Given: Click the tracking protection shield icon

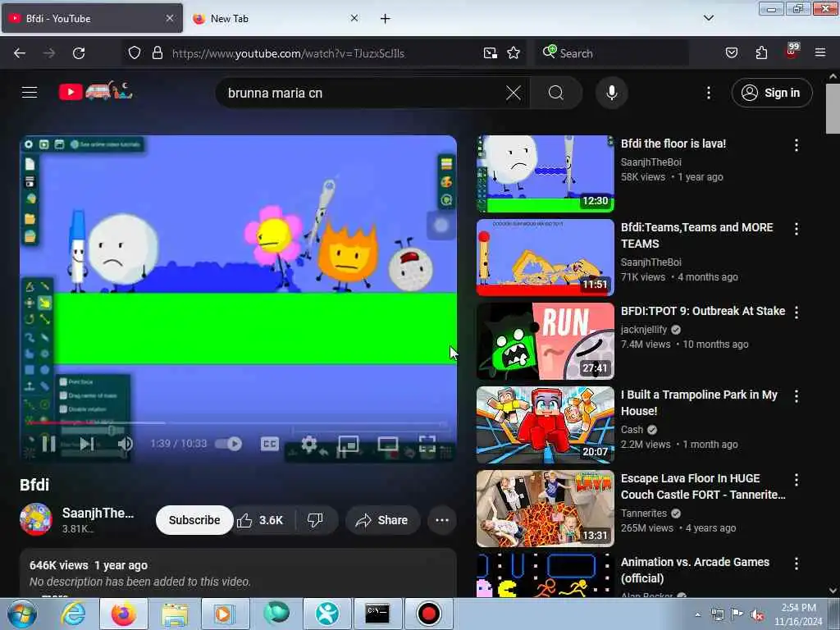Looking at the screenshot, I should 135,53.
